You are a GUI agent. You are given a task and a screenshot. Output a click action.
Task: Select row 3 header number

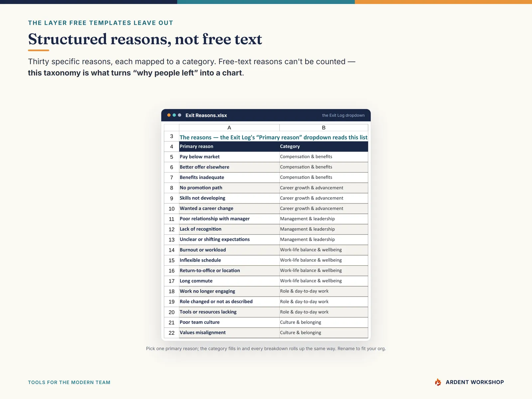172,136
